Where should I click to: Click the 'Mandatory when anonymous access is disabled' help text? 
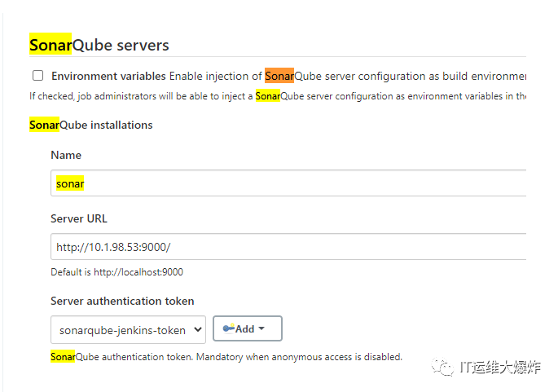click(x=299, y=357)
